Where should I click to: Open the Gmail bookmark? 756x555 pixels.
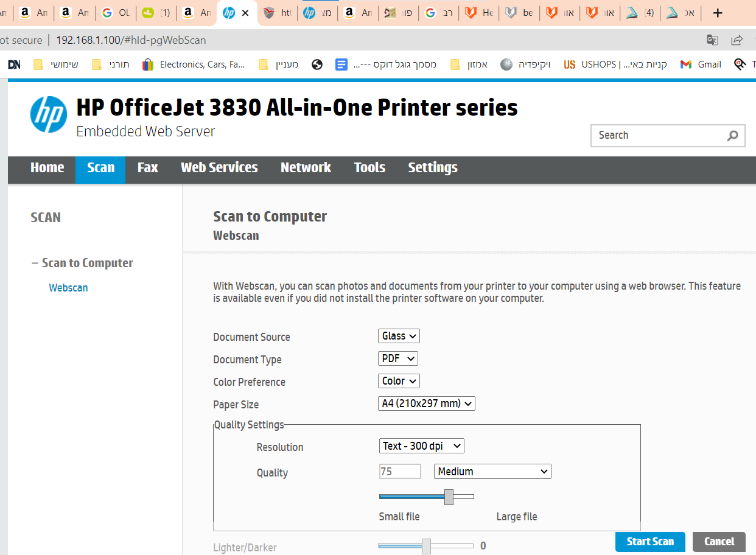pos(701,65)
